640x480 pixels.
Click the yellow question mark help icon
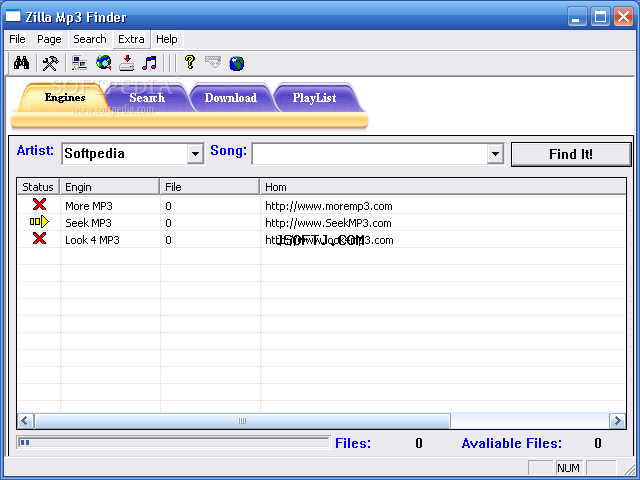(x=190, y=62)
